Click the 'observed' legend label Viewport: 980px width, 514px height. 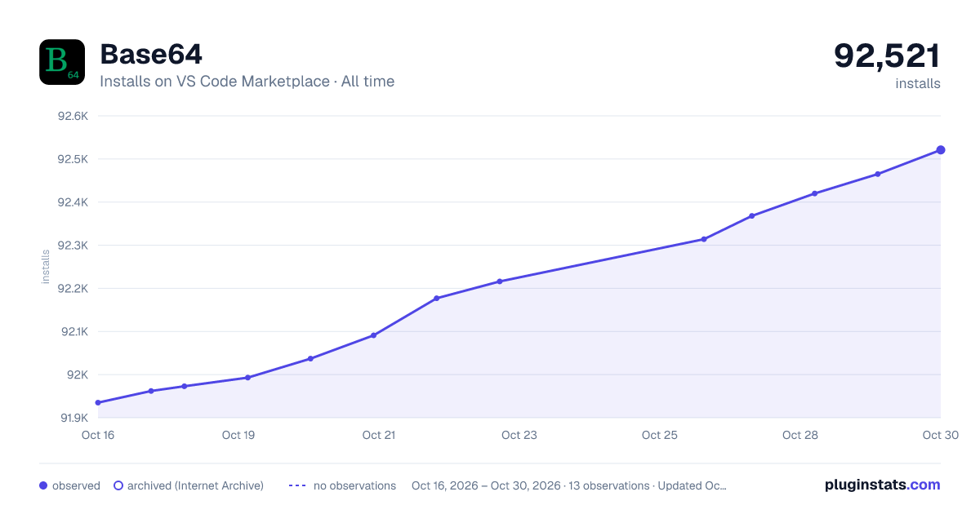pyautogui.click(x=76, y=485)
